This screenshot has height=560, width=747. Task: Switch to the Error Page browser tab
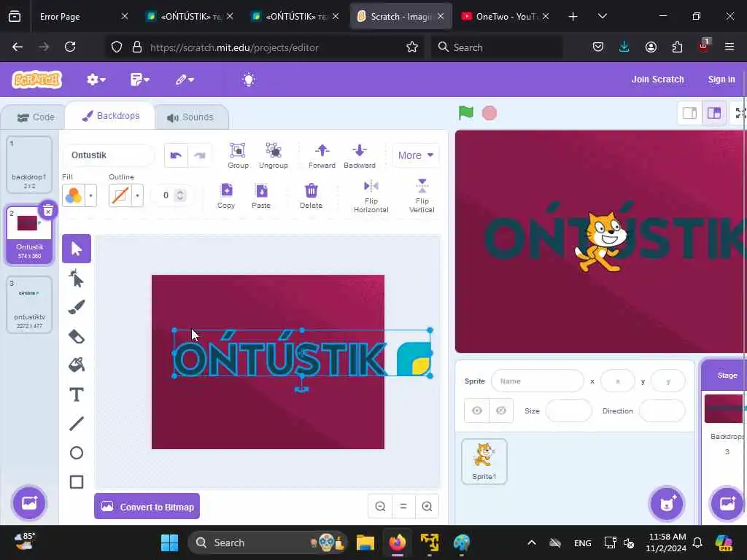[x=81, y=16]
